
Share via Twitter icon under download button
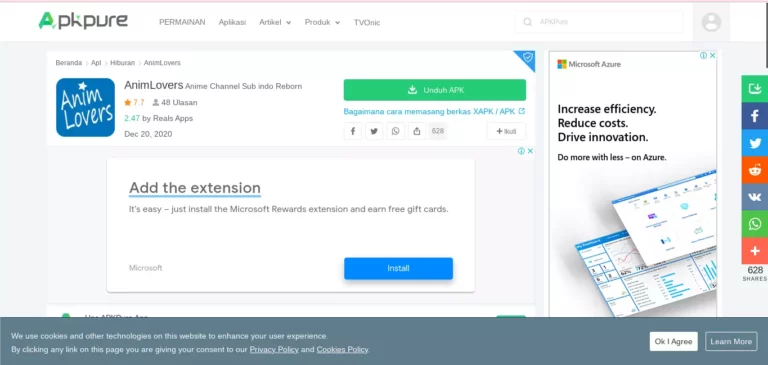[374, 131]
